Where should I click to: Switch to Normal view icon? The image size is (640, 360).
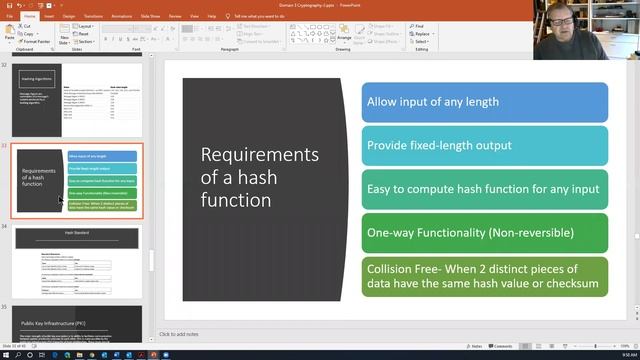[x=525, y=346]
